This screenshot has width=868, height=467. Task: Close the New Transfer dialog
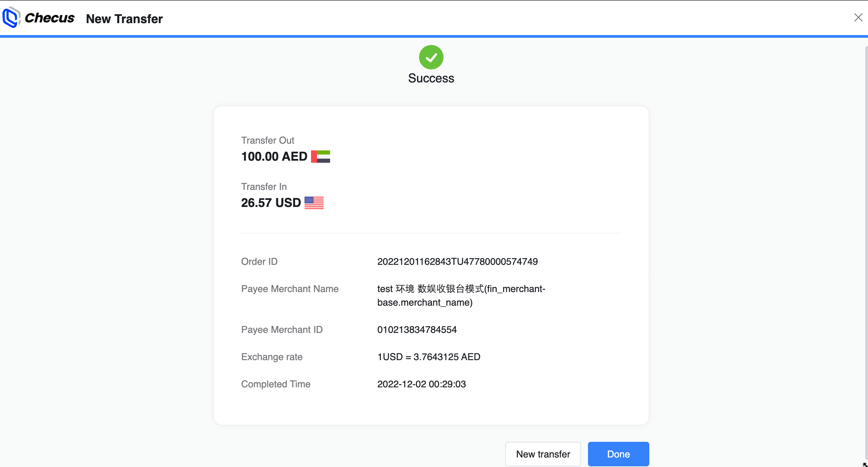858,17
